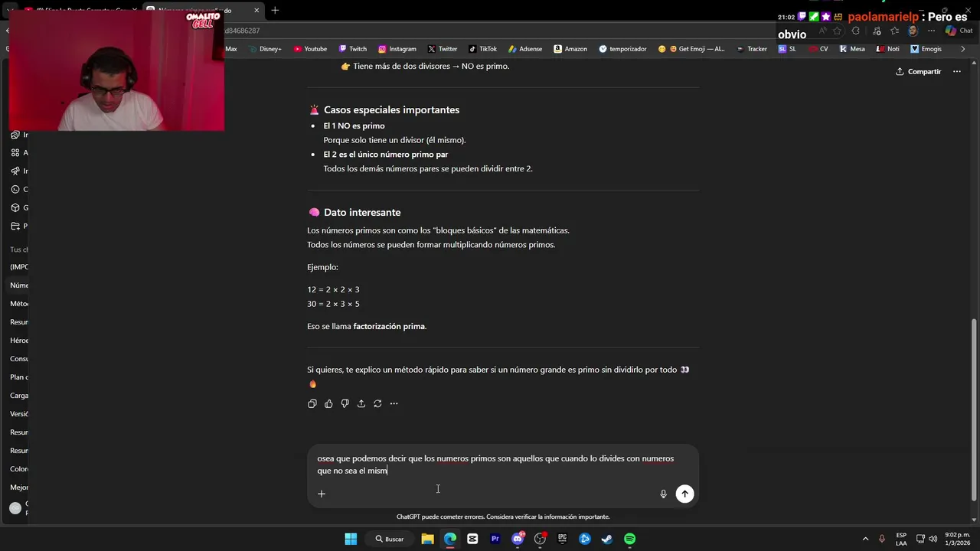Open the temporizador bookmark
The width and height of the screenshot is (980, 551).
622,49
